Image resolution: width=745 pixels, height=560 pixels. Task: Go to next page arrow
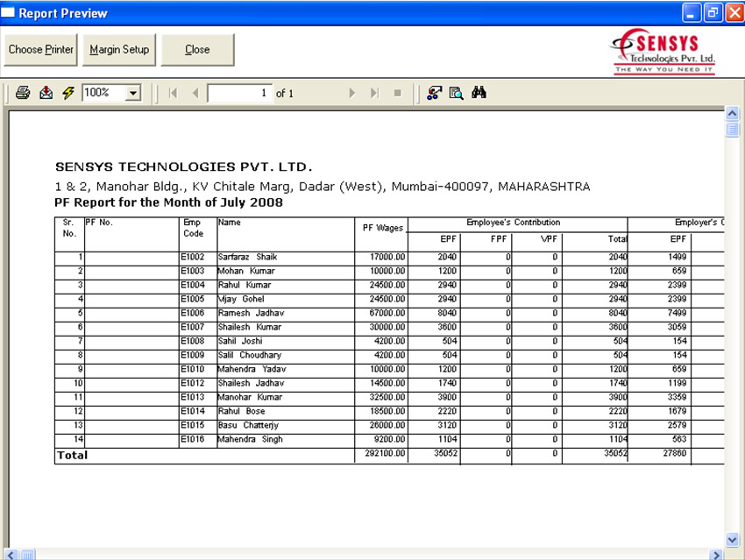pyautogui.click(x=352, y=93)
